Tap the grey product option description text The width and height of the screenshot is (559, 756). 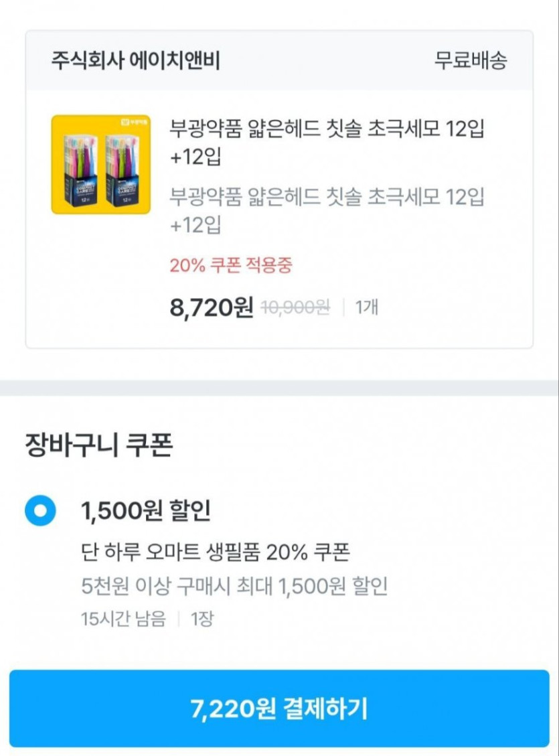click(327, 211)
